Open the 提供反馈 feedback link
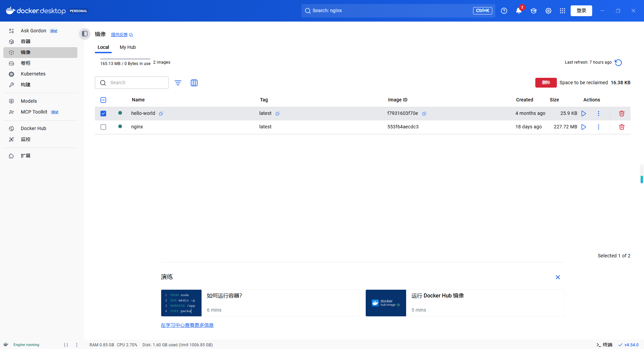This screenshot has height=349, width=644. [x=122, y=35]
